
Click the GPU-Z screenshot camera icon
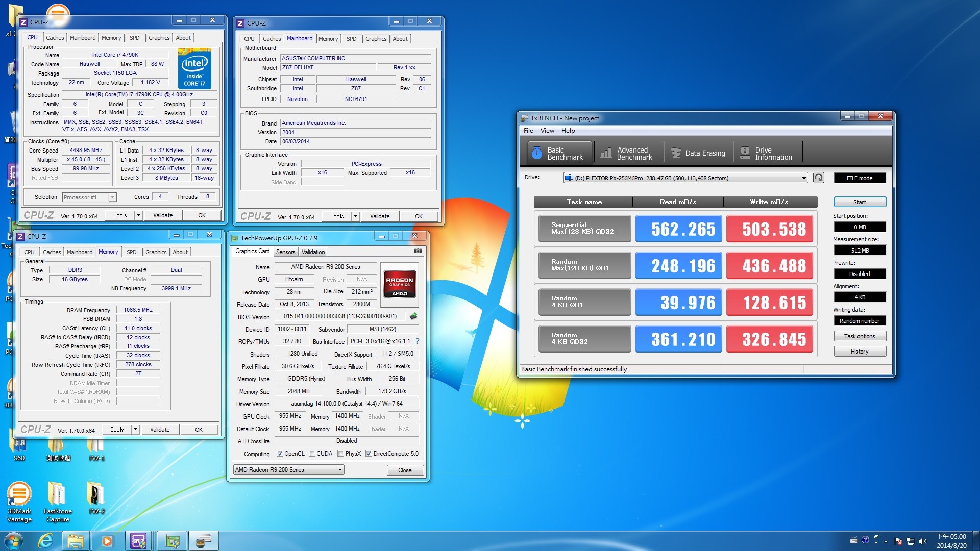coord(418,251)
